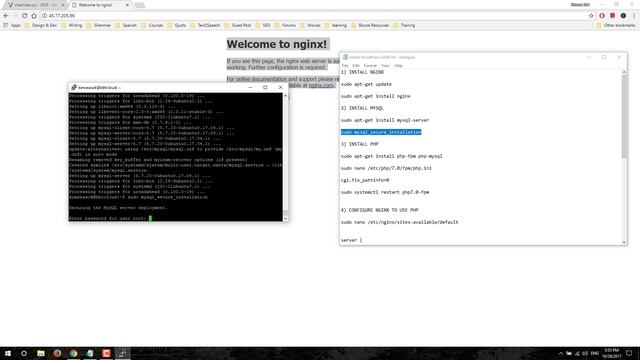Image resolution: width=640 pixels, height=360 pixels.
Task: Open Design & Dev bookmark folder
Action: (x=41, y=25)
